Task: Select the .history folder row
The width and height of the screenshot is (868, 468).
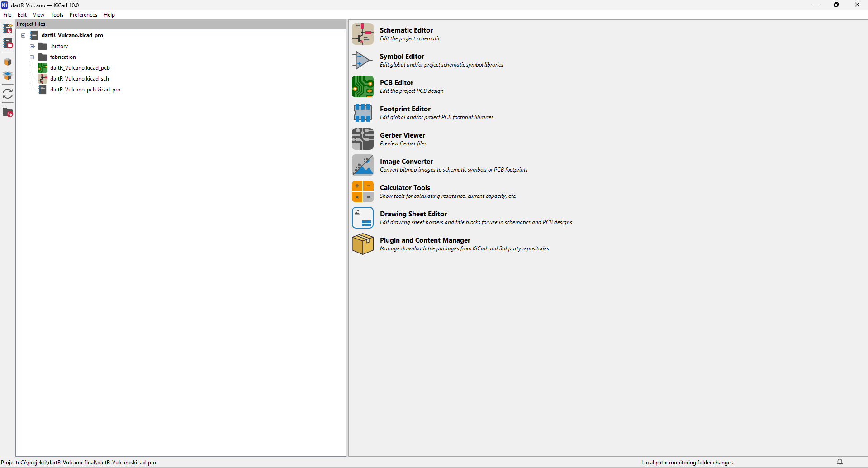Action: tap(59, 46)
